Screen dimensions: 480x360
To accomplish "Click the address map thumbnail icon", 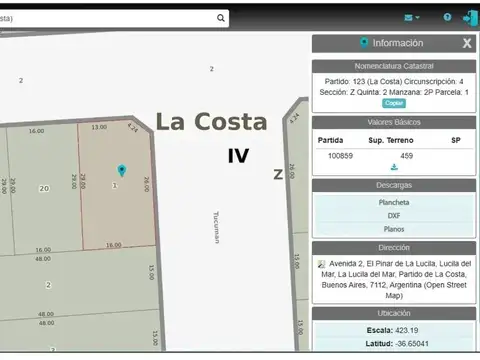I will coord(321,264).
